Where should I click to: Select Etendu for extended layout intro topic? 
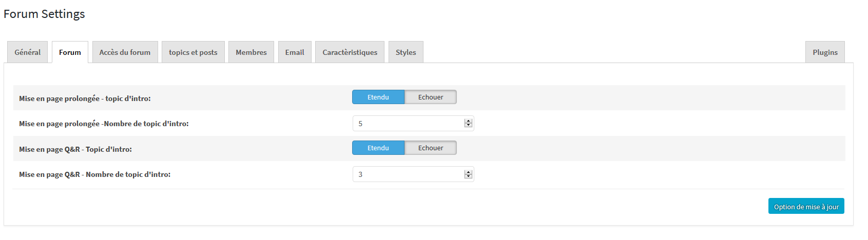click(x=378, y=97)
